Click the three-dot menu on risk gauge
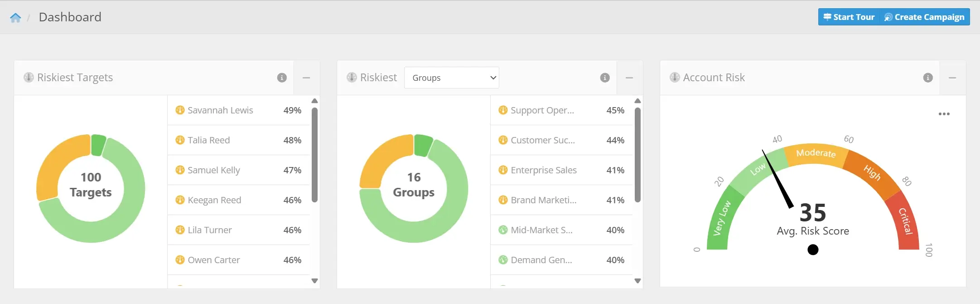The image size is (980, 304). coord(944,114)
